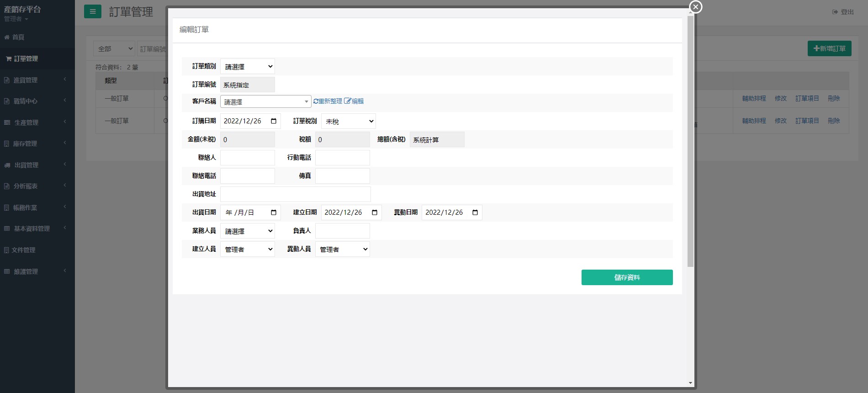Expand 戰情中心 in the sidebar
Viewport: 868px width, 393px height.
point(37,101)
